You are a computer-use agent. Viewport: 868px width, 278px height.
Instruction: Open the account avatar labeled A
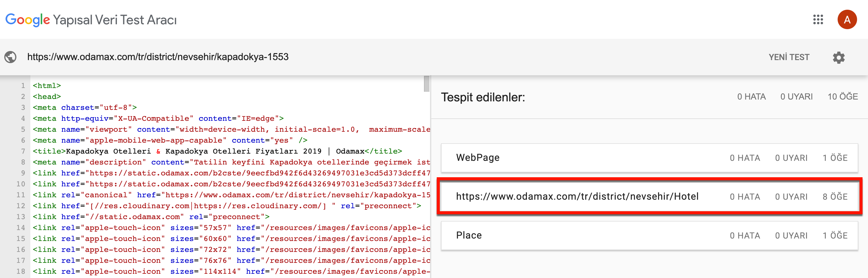click(847, 19)
